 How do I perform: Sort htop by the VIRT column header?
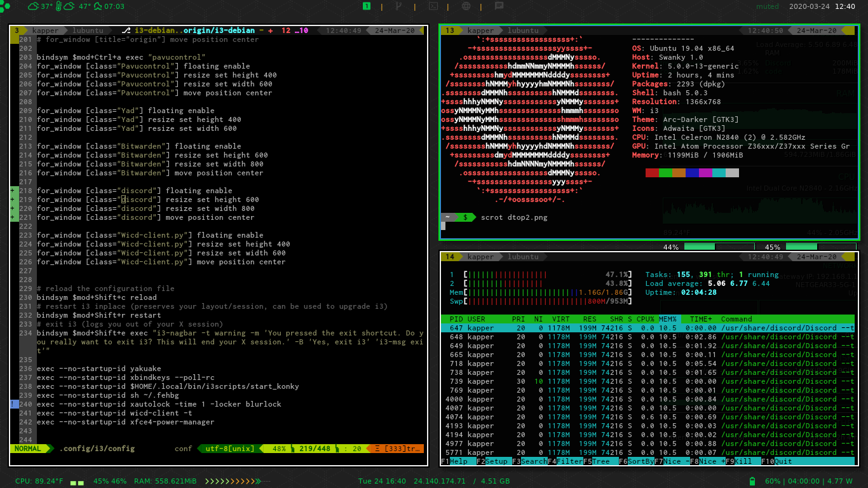coord(561,319)
